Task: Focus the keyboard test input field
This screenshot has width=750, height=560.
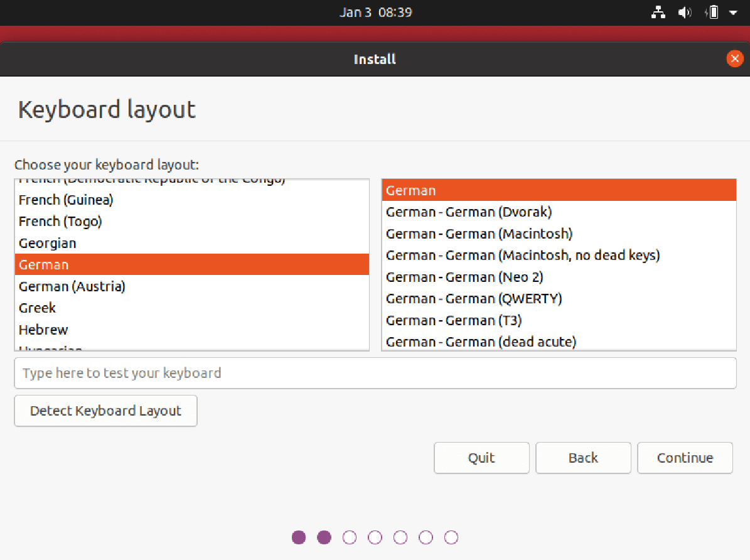Action: (375, 373)
